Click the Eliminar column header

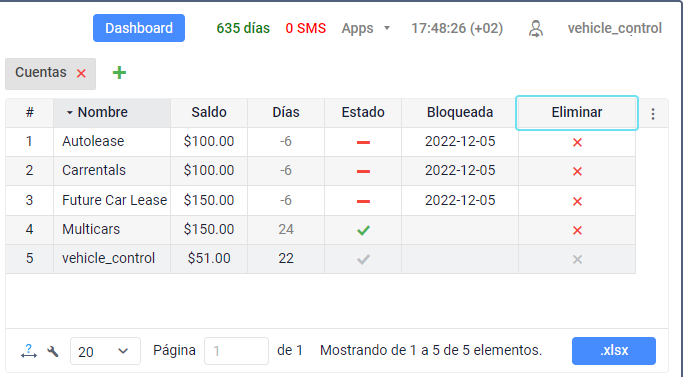(x=577, y=112)
